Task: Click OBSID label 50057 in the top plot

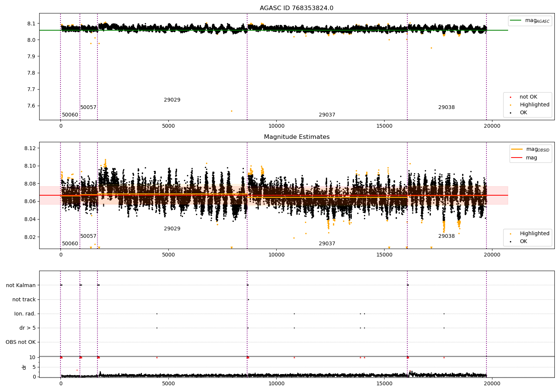Action: [x=88, y=108]
